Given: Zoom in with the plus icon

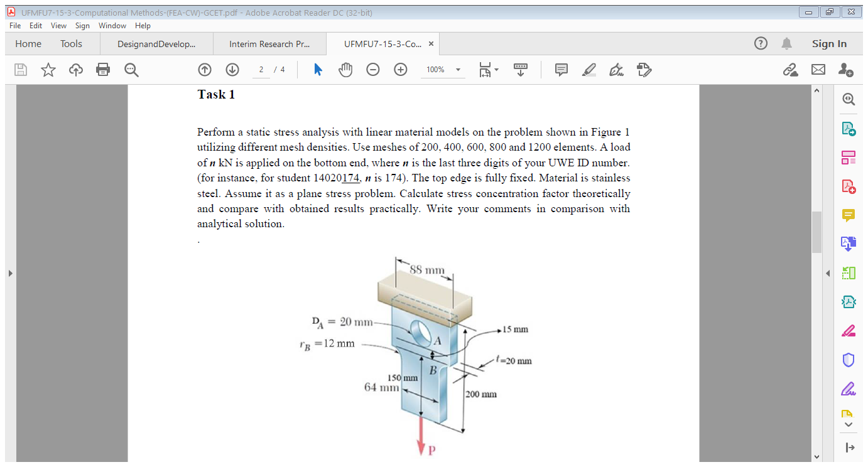Looking at the screenshot, I should tap(401, 70).
